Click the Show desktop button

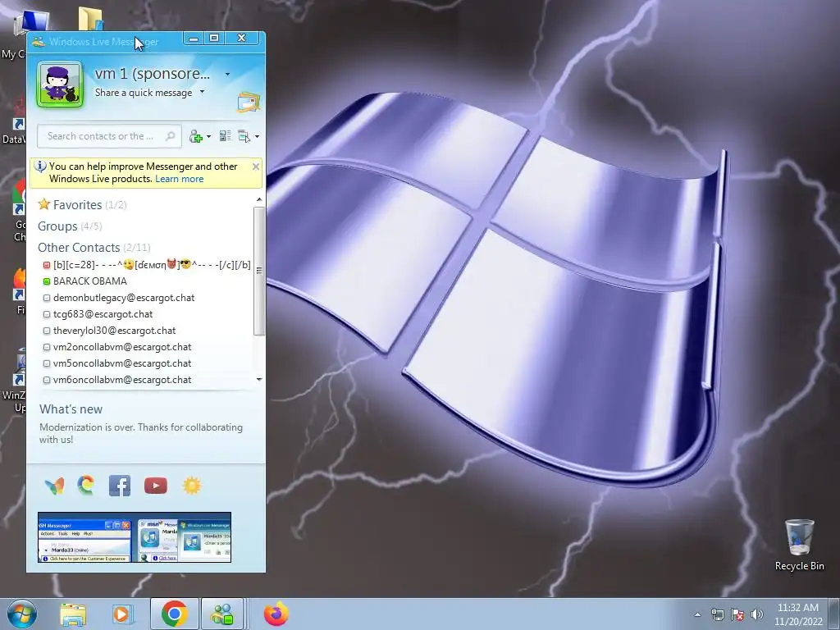(x=834, y=614)
